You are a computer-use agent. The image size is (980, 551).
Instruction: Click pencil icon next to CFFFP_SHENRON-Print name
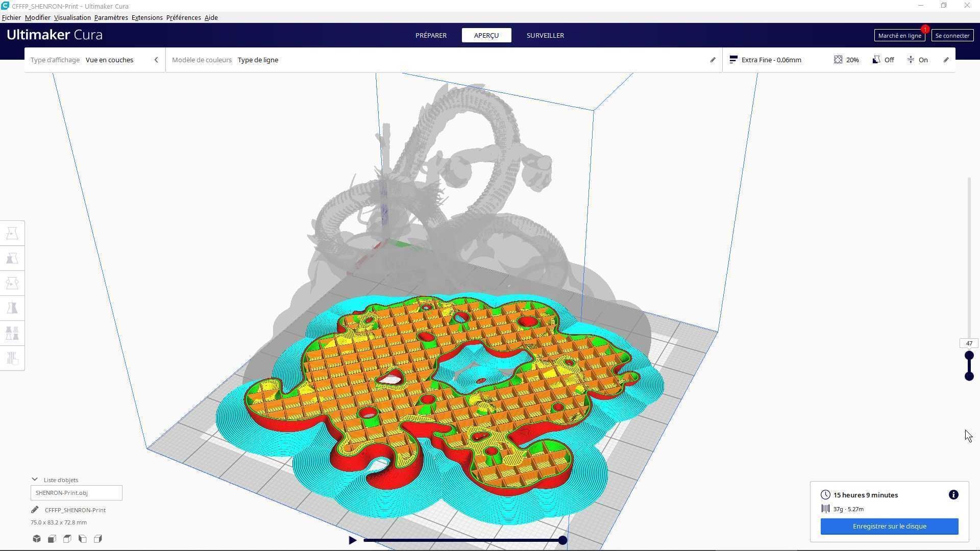click(x=35, y=510)
